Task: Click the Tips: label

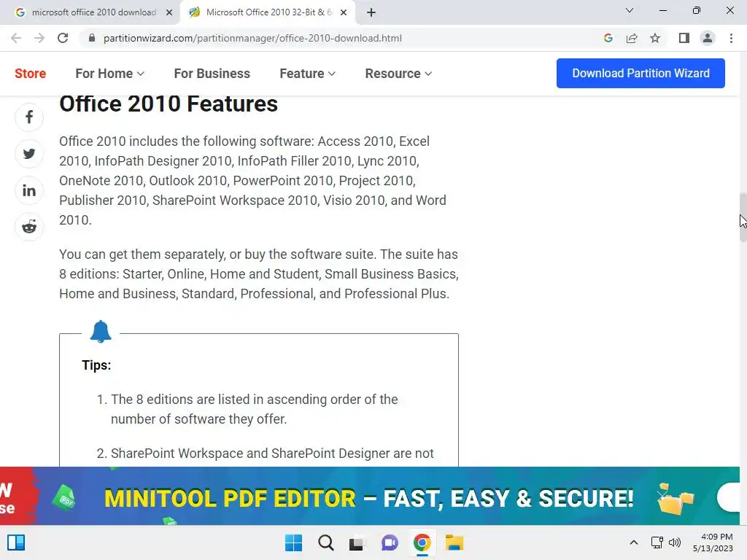Action: coord(96,365)
